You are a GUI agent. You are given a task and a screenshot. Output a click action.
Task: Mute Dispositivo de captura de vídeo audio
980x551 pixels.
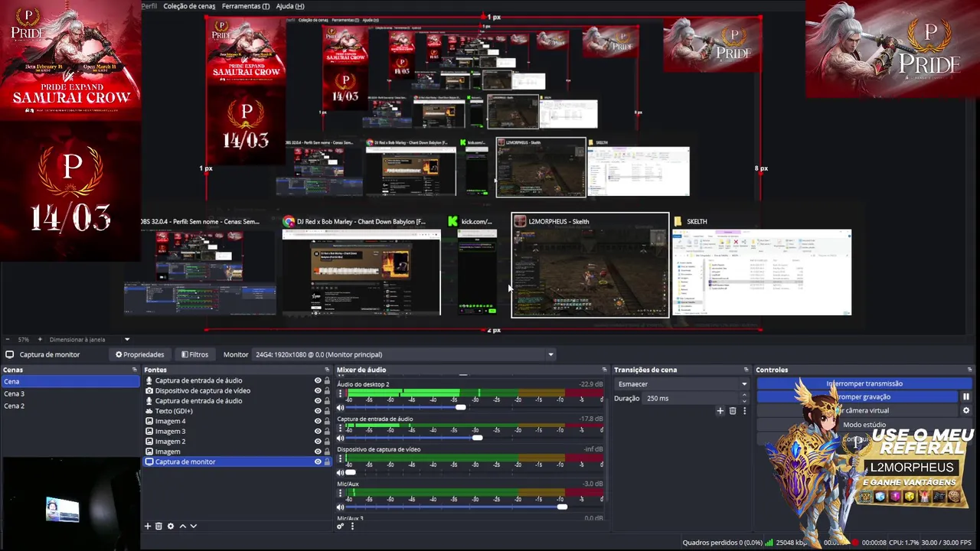point(341,472)
